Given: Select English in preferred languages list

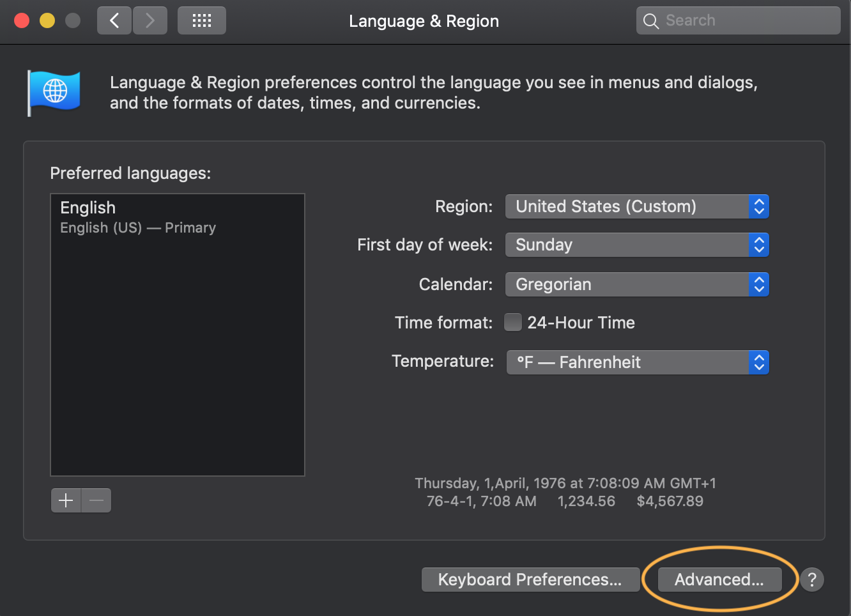Looking at the screenshot, I should [x=178, y=217].
